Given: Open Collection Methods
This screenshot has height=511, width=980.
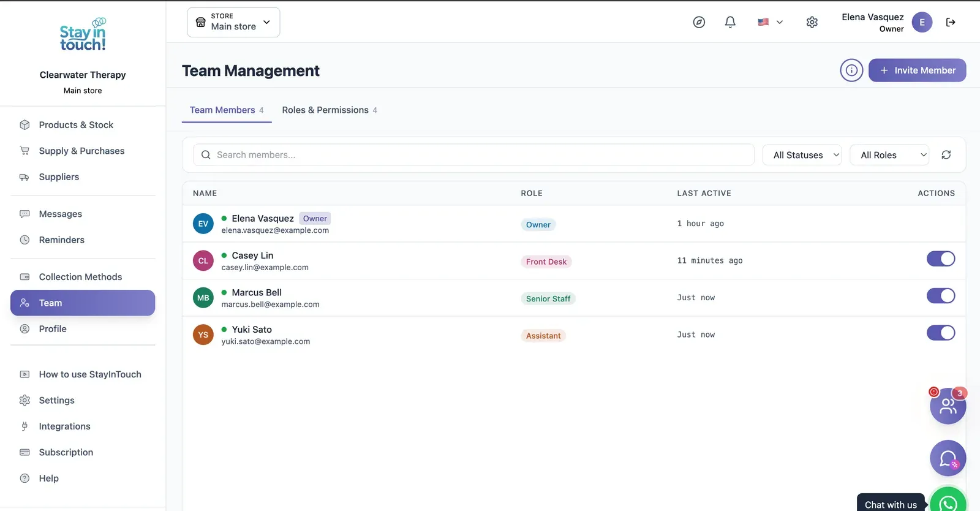Looking at the screenshot, I should pos(83,277).
